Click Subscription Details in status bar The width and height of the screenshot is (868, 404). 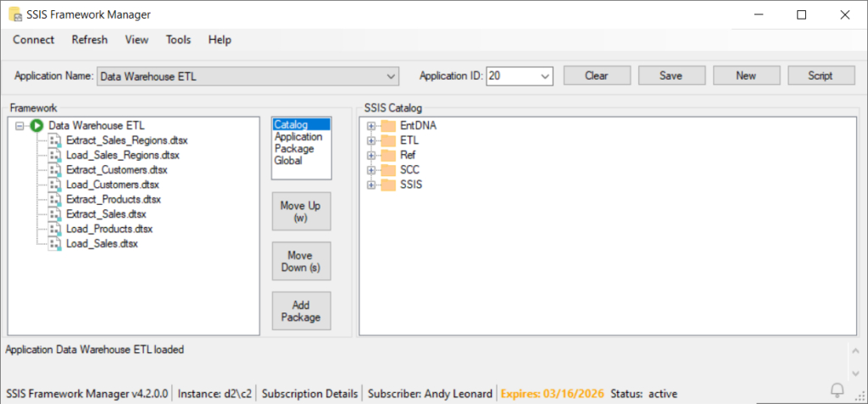[x=309, y=393]
